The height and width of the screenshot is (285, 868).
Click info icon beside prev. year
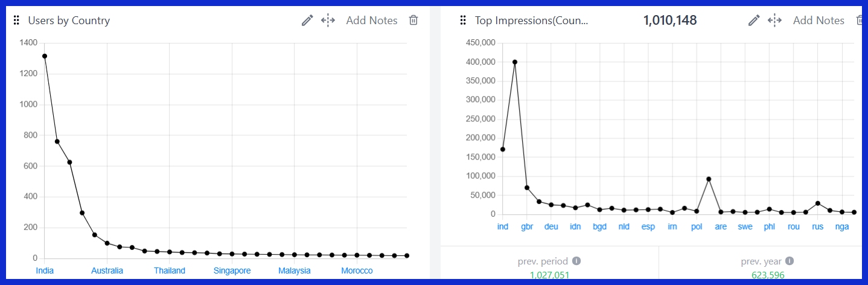[x=789, y=261]
